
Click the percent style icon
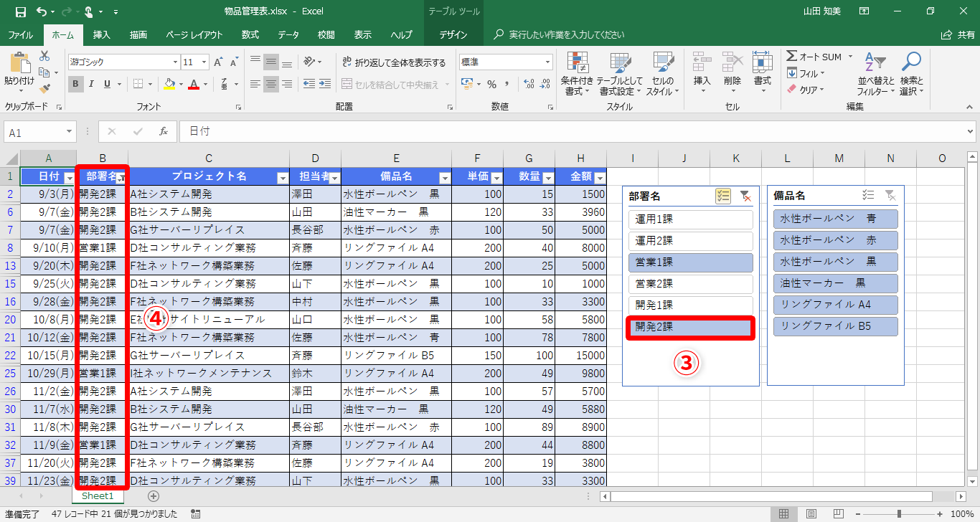click(x=491, y=85)
